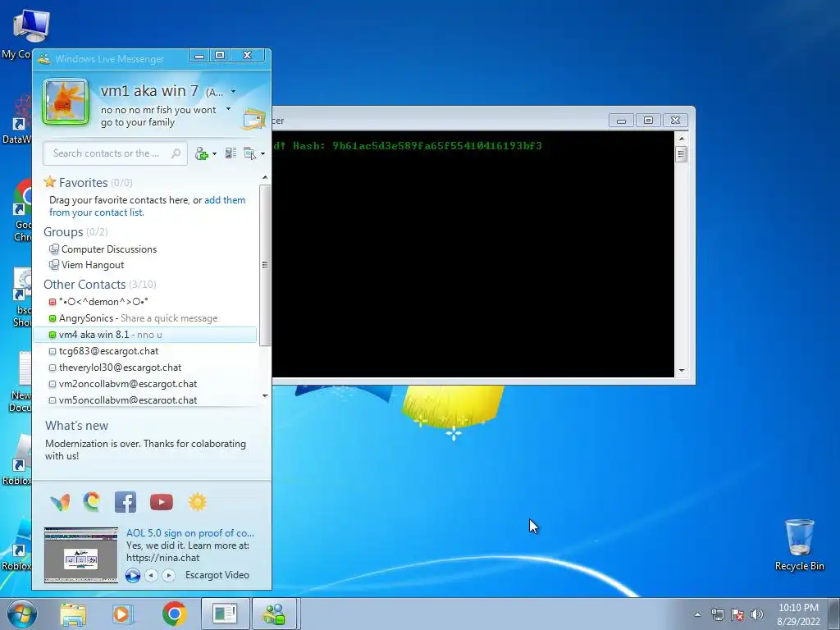
Task: Switch to Windows Live Messenger taskbar button
Action: (274, 614)
